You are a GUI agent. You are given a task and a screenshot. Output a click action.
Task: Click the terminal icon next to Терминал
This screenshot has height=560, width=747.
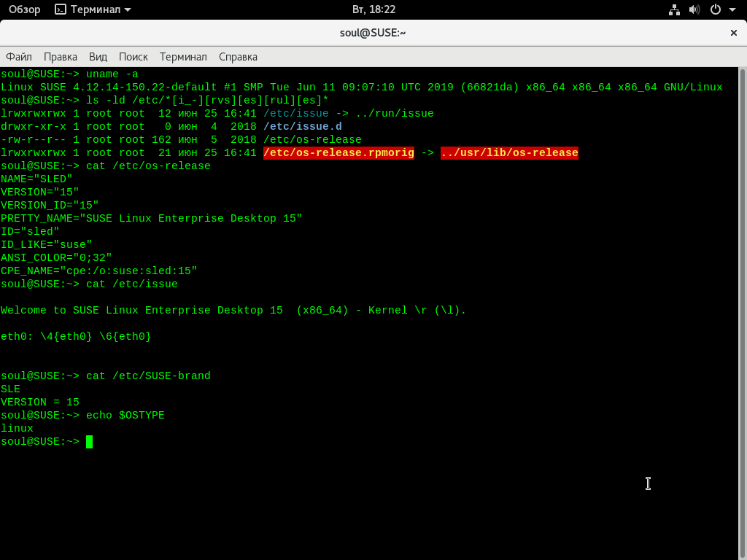(x=61, y=9)
